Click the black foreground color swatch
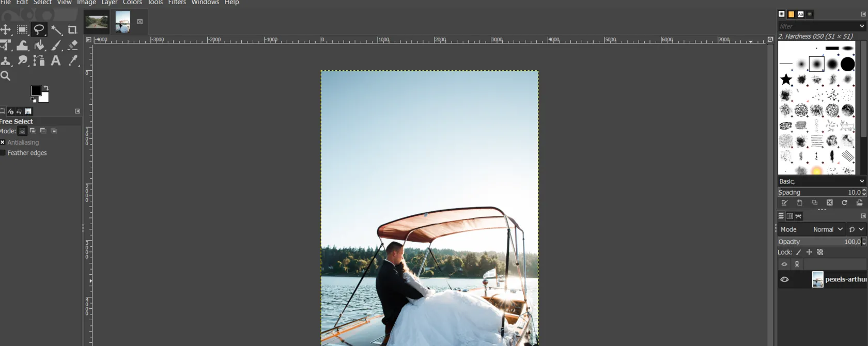Viewport: 868px width, 346px height. click(x=35, y=91)
